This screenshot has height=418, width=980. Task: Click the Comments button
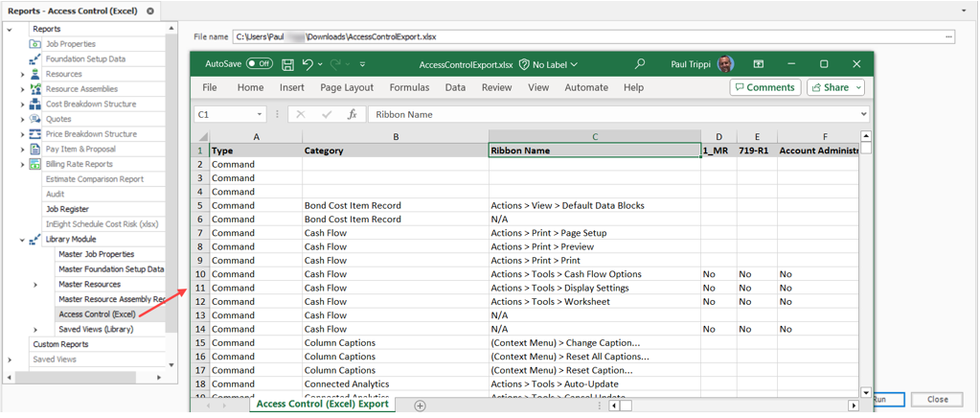[x=764, y=87]
